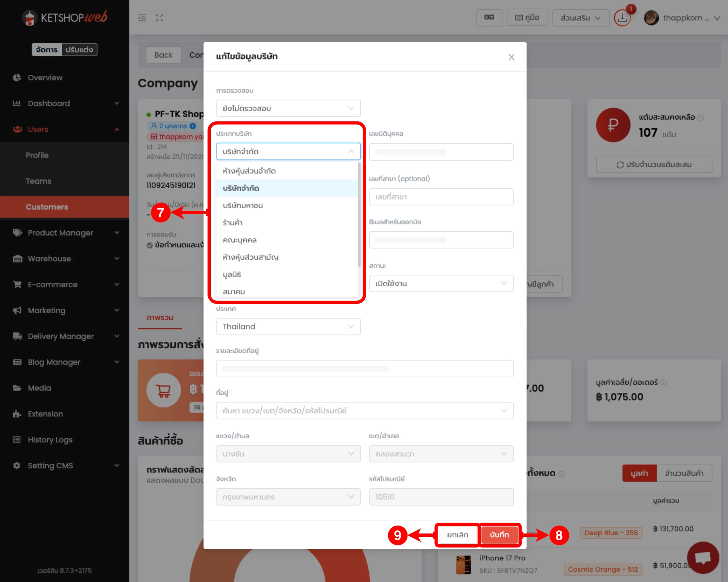Viewport: 728px width, 582px height.
Task: Select บริษัทมหาชน option in dropdown list
Action: coord(243,205)
